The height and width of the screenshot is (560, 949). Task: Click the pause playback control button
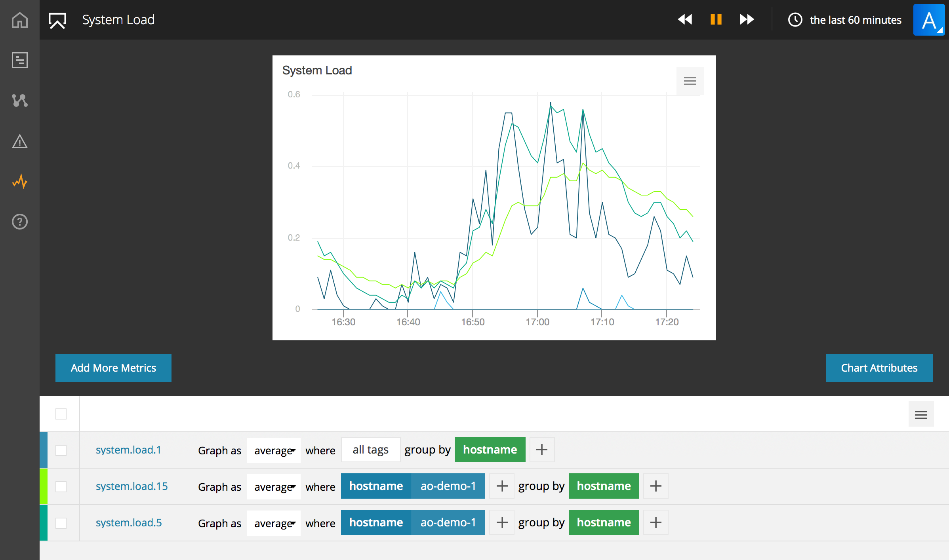pos(717,19)
